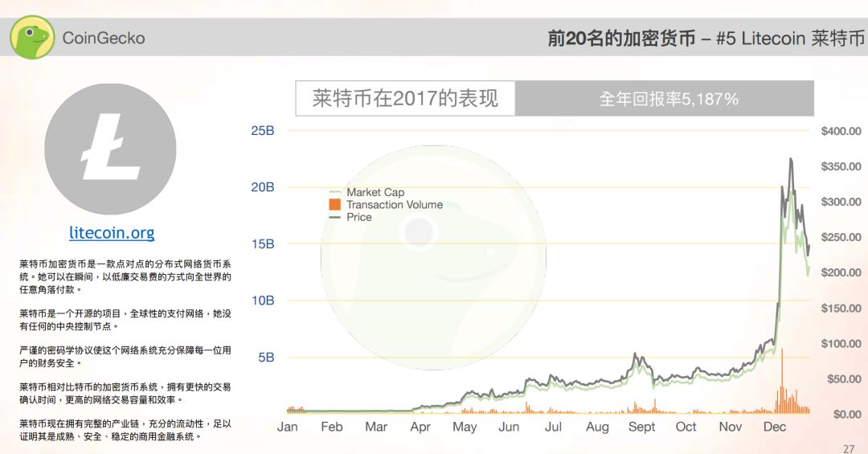The image size is (868, 454).
Task: Click the May month label
Action: click(x=465, y=427)
